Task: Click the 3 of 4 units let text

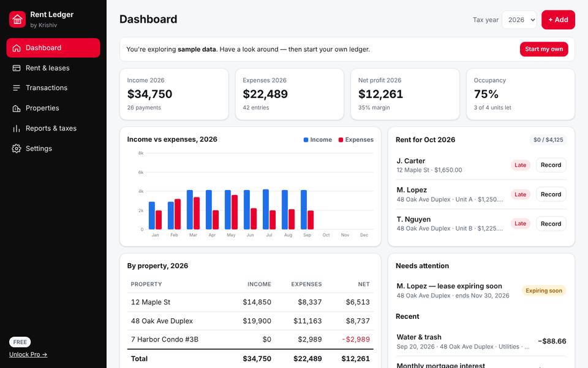Action: (492, 108)
